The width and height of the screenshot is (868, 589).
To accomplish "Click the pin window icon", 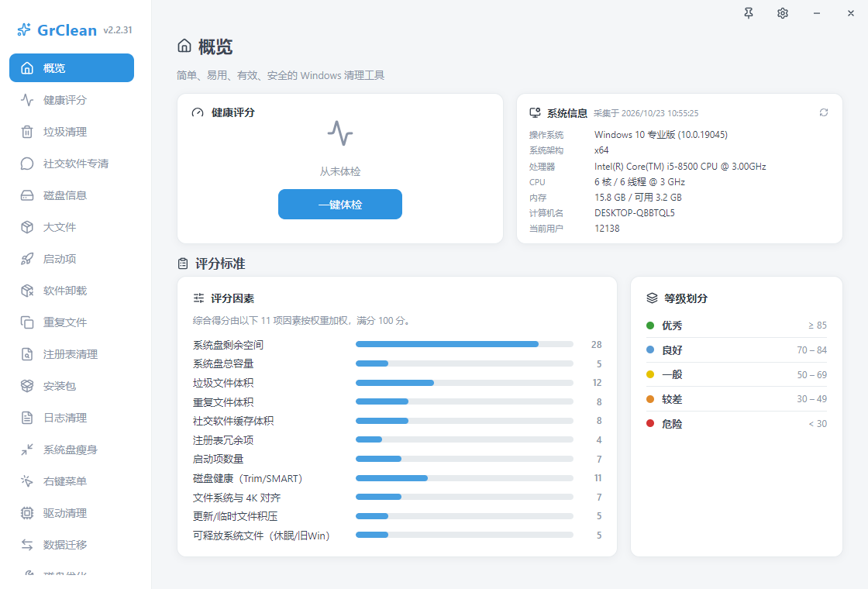I will pyautogui.click(x=749, y=13).
